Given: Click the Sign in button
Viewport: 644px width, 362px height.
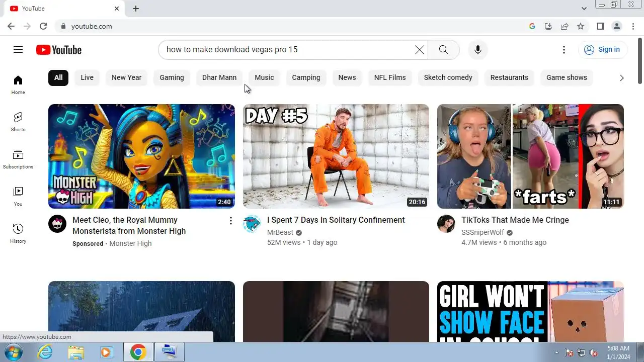Looking at the screenshot, I should [x=603, y=49].
